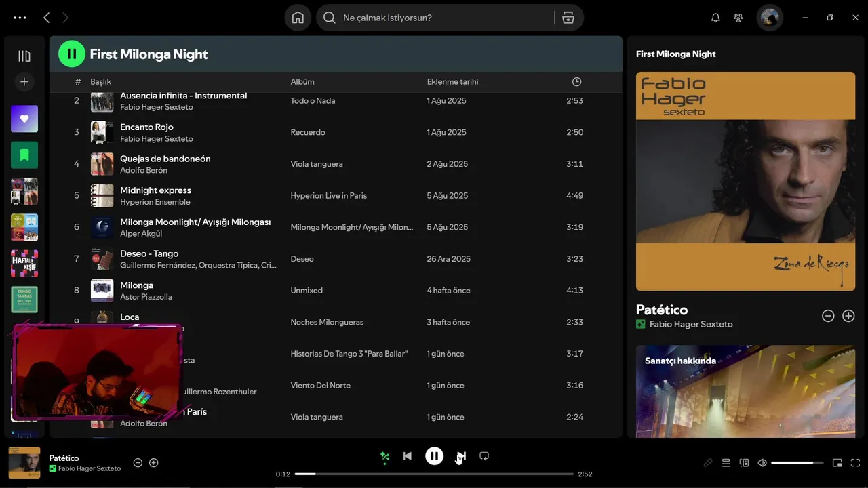Click the minus icon in now-playing bar
Screen dimensions: 868x488
pyautogui.click(x=138, y=463)
